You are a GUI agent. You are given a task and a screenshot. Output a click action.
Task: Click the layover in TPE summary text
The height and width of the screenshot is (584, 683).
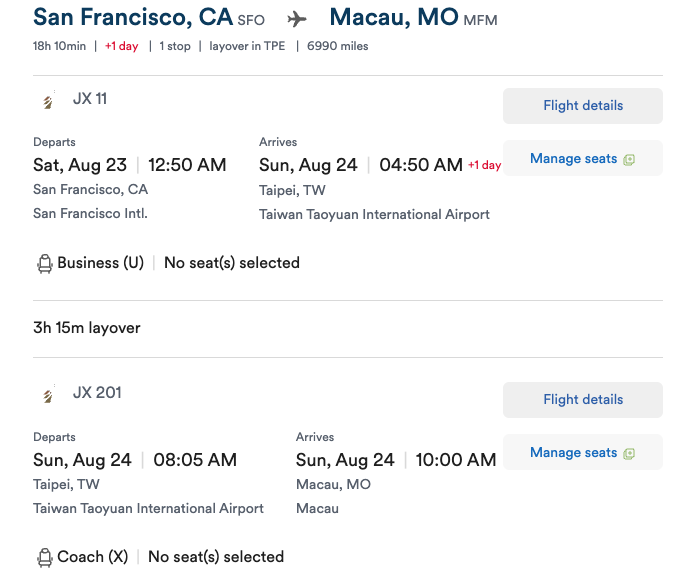point(248,46)
